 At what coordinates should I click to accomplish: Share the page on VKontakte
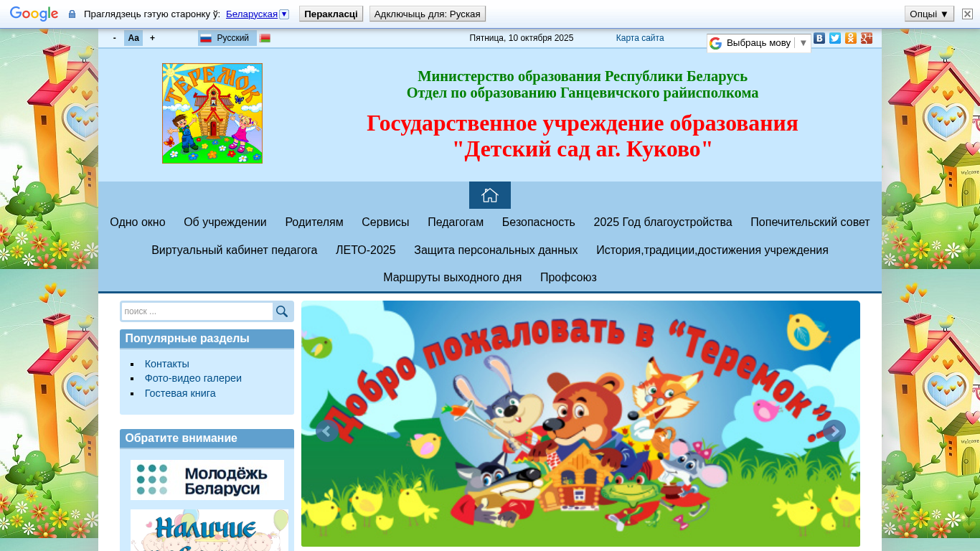point(819,38)
